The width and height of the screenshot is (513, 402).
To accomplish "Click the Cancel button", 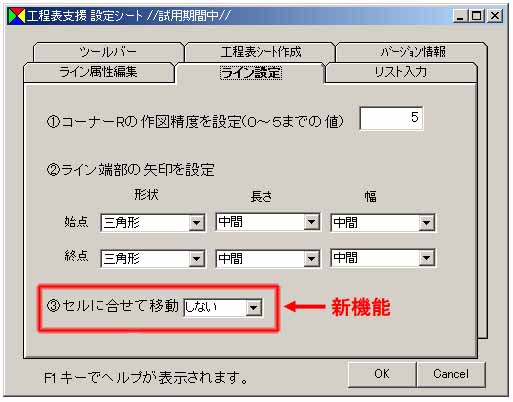I will pyautogui.click(x=451, y=374).
